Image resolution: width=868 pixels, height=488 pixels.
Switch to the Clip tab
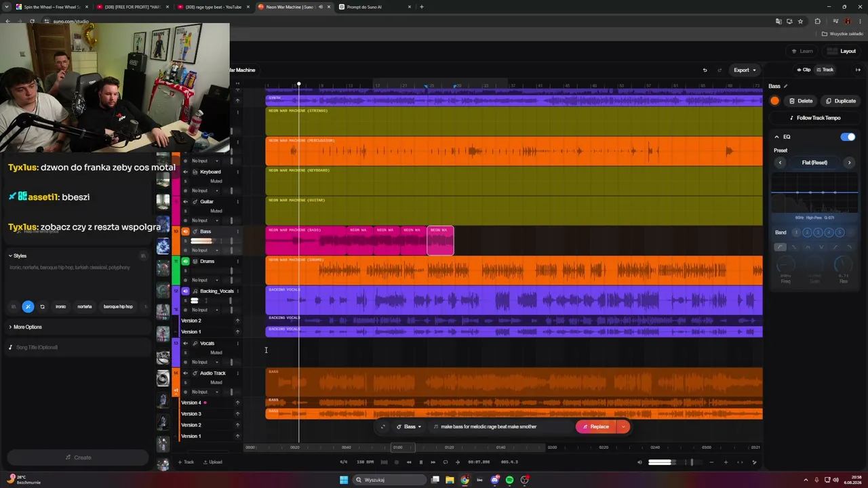coord(804,70)
